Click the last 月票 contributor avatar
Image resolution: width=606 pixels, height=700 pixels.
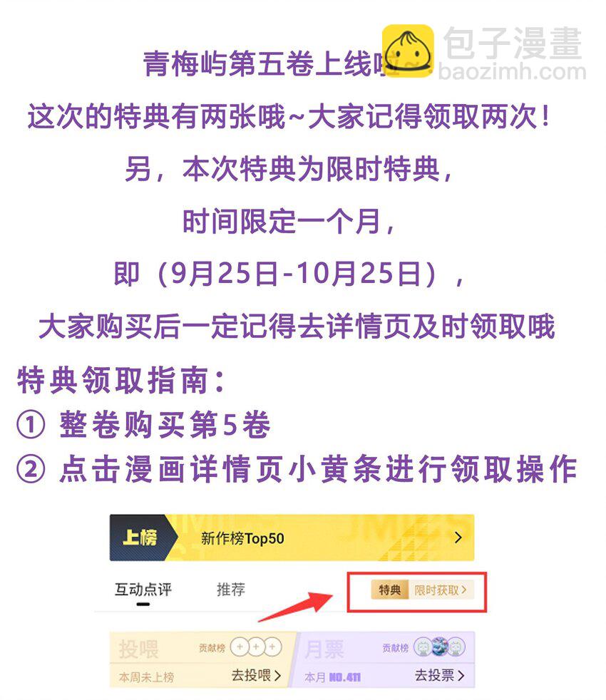click(x=456, y=647)
